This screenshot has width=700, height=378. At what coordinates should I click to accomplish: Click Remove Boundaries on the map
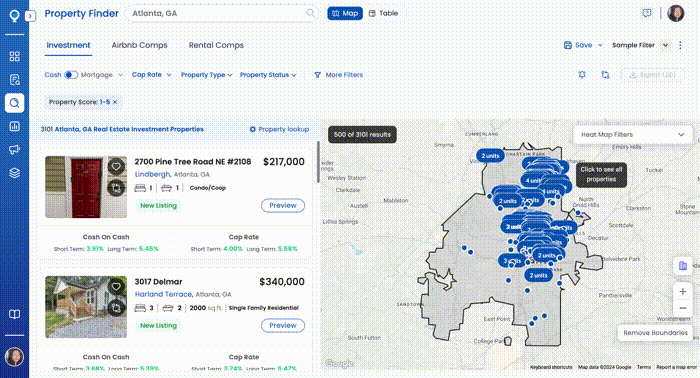[655, 332]
